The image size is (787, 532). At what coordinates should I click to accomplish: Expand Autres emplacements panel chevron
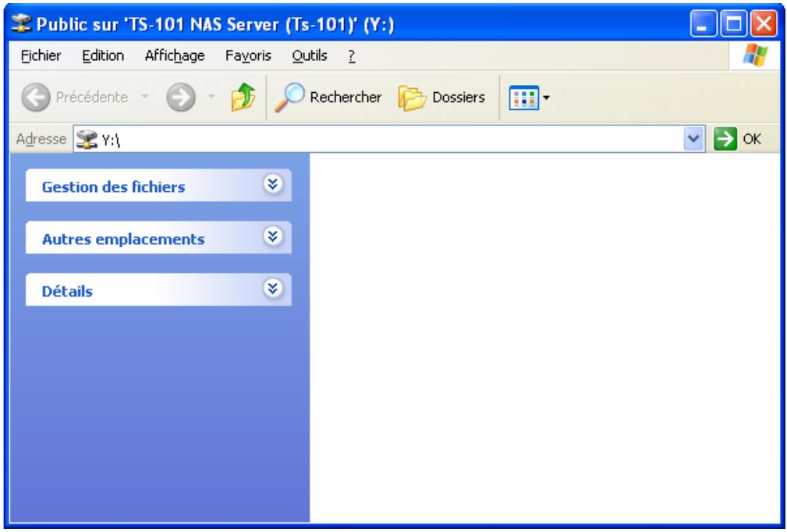pyautogui.click(x=272, y=236)
